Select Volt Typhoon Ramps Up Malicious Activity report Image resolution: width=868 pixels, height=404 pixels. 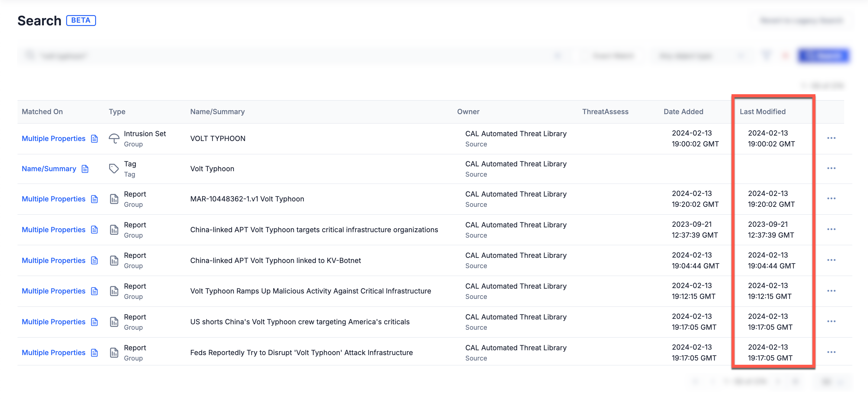coord(310,291)
